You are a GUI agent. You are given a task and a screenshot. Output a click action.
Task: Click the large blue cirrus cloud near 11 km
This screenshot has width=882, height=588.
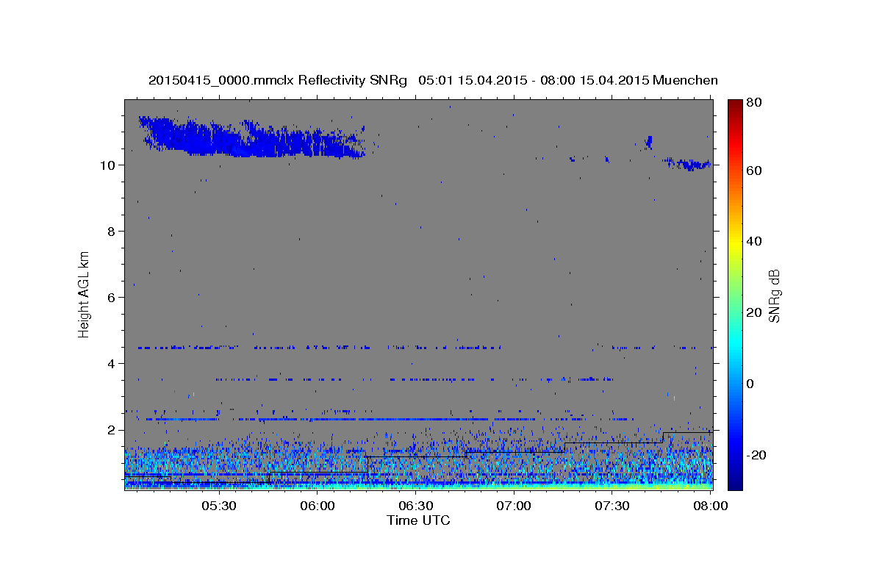[x=252, y=137]
